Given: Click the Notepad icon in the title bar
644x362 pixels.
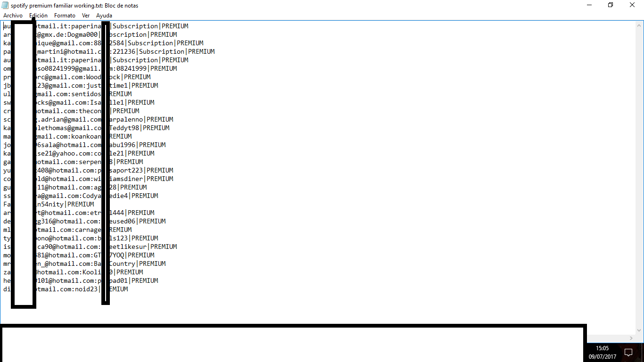Looking at the screenshot, I should pos(5,5).
